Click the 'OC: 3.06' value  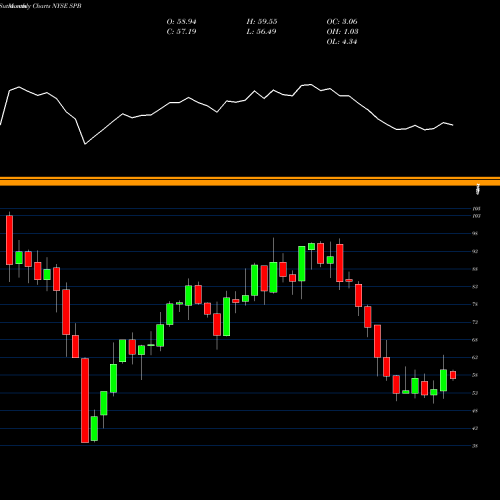(x=342, y=22)
